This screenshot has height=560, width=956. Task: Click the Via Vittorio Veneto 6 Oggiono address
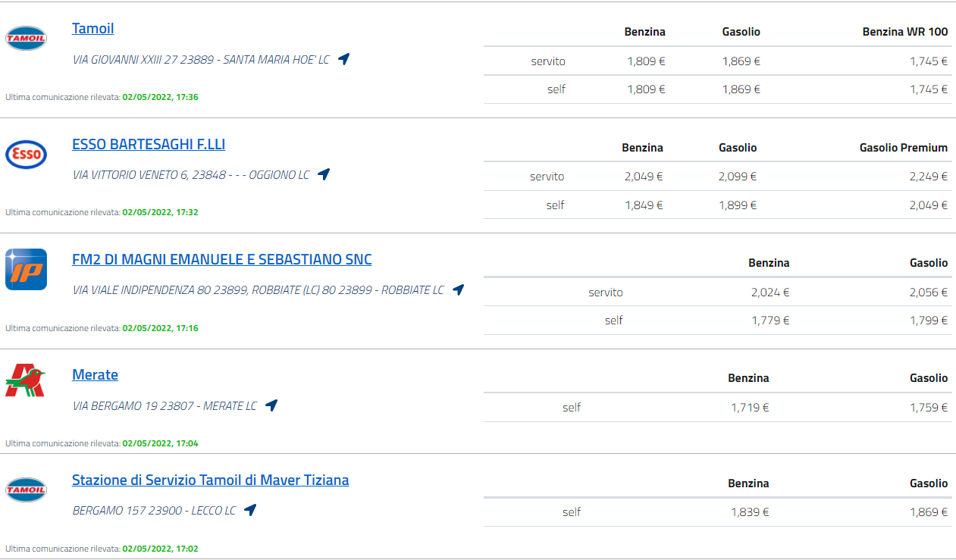point(191,175)
